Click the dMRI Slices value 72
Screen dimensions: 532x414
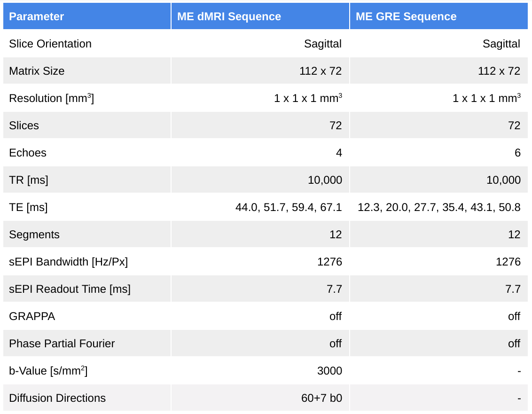pyautogui.click(x=336, y=125)
